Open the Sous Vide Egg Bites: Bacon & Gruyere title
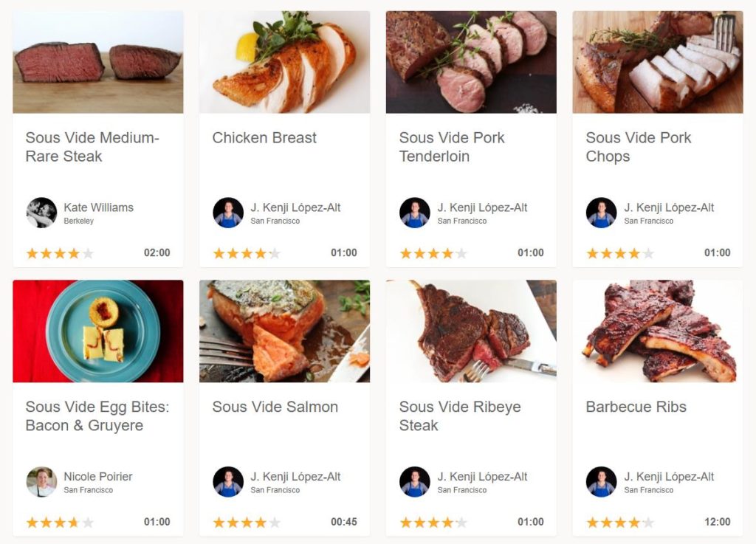 coord(97,416)
